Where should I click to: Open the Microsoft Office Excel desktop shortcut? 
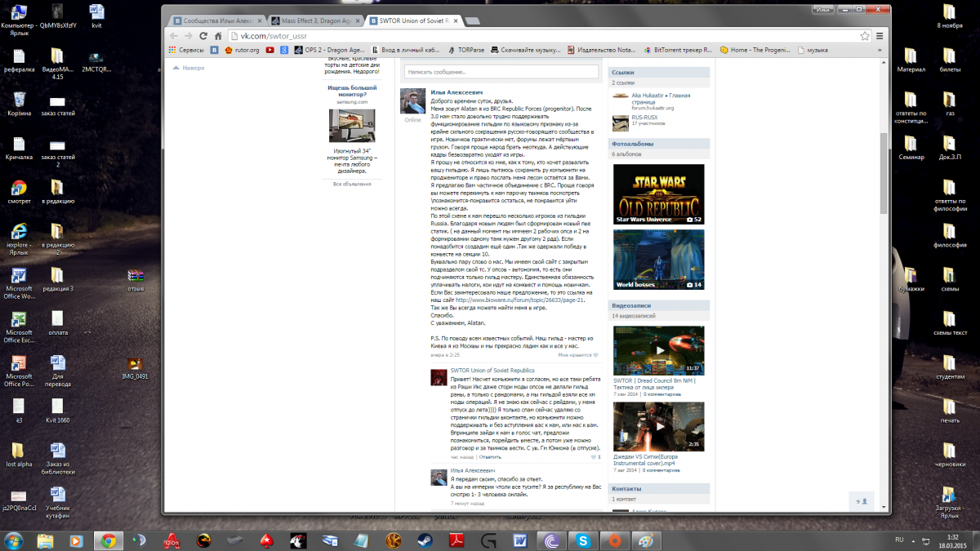[19, 327]
